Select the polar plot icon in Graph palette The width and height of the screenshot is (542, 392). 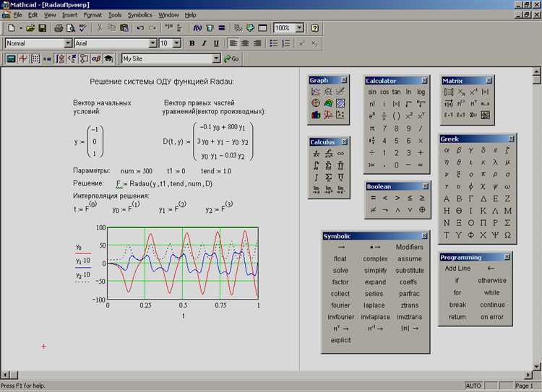(316, 103)
